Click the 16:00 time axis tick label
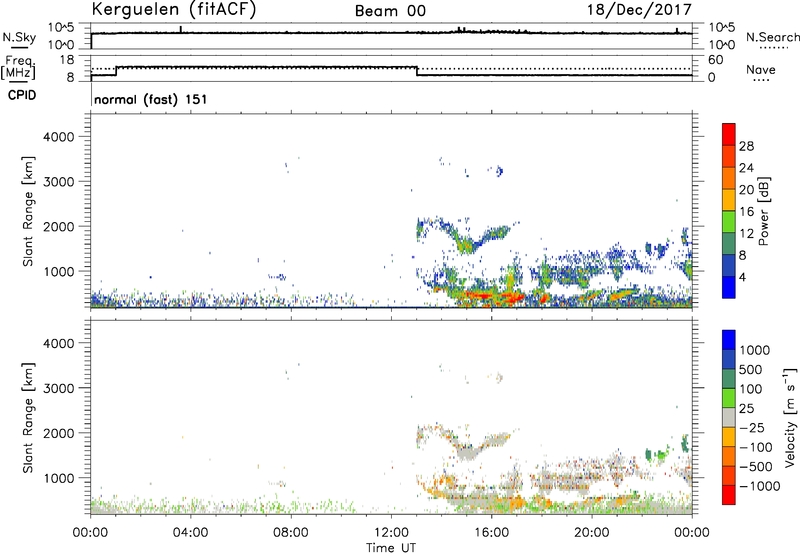Screen dimensions: 800x554 pyautogui.click(x=491, y=533)
